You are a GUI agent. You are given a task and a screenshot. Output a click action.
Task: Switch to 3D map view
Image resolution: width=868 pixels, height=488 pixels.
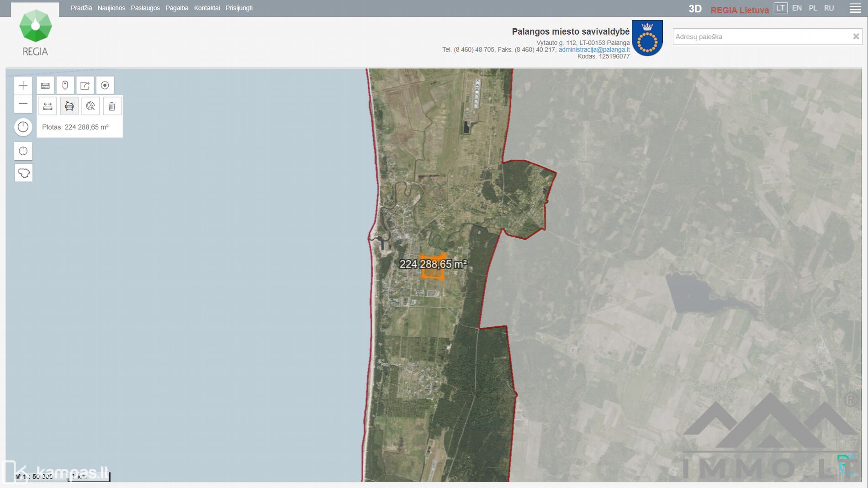click(x=695, y=9)
